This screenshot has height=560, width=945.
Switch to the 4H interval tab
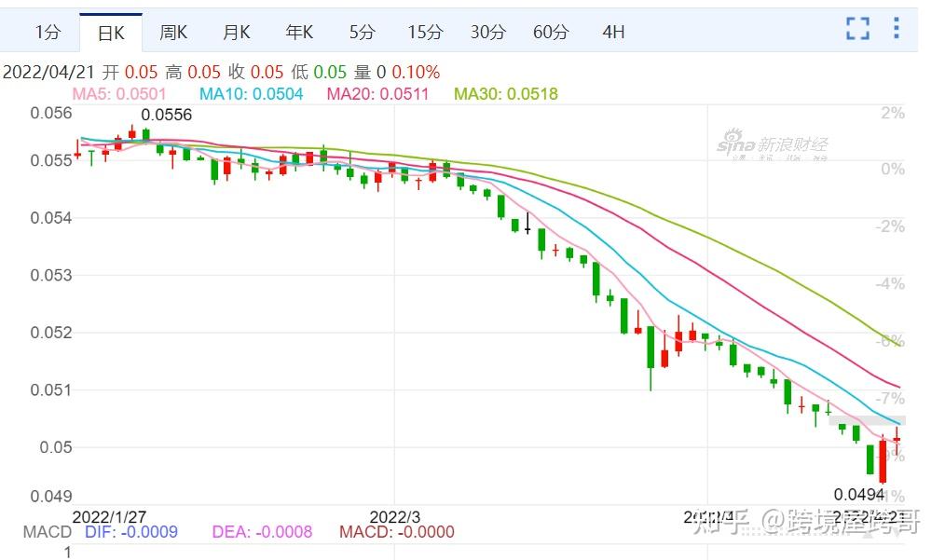tap(613, 32)
